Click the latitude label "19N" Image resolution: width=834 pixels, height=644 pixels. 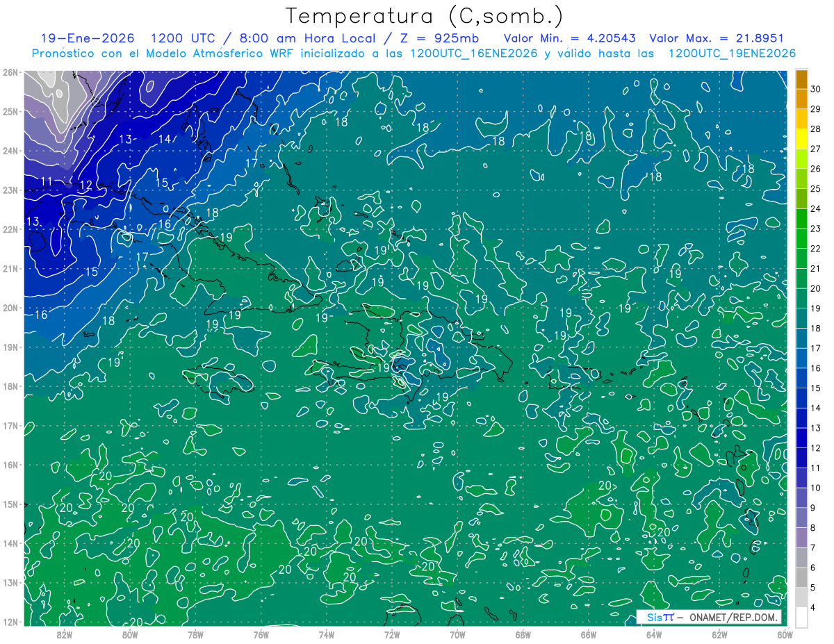tap(10, 347)
